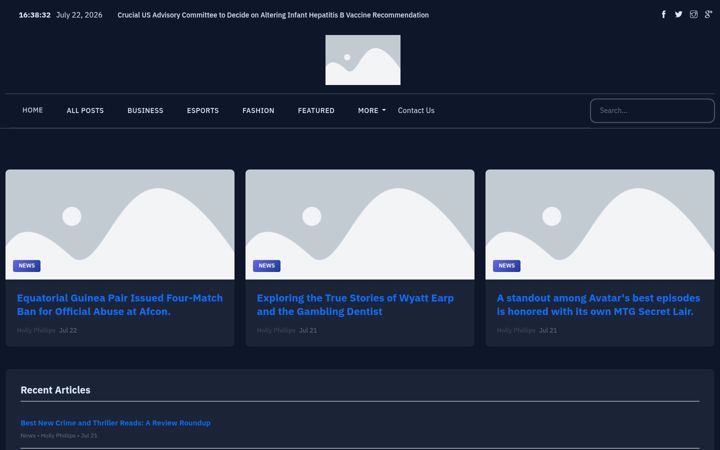720x450 pixels.
Task: Open Equatorial Guinea Pair Four-Match Ban headline
Action: click(x=120, y=305)
